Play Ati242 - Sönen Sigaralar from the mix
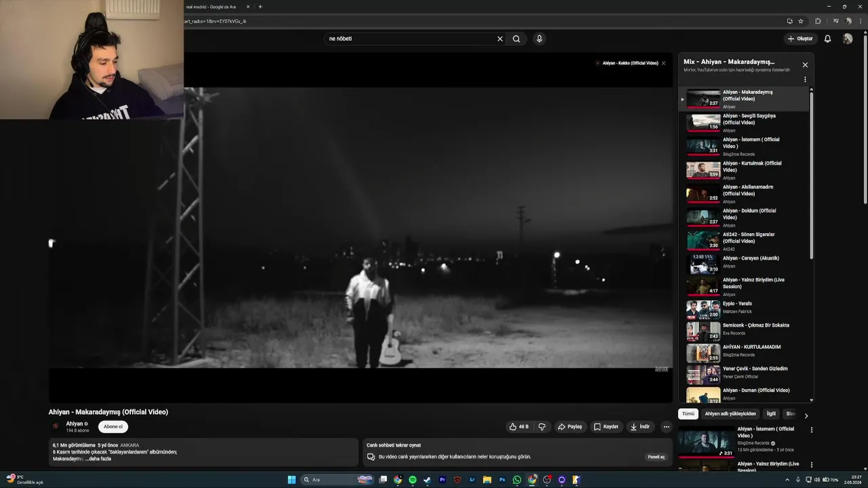The width and height of the screenshot is (868, 488). (744, 241)
